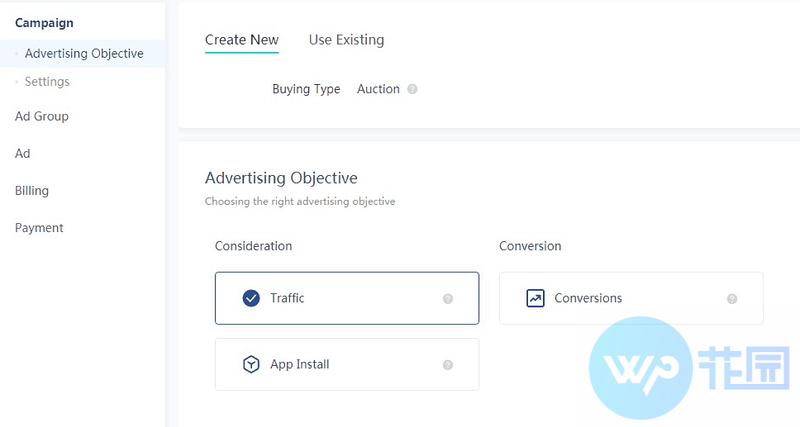
Task: Select the Traffic objective card
Action: tap(347, 298)
